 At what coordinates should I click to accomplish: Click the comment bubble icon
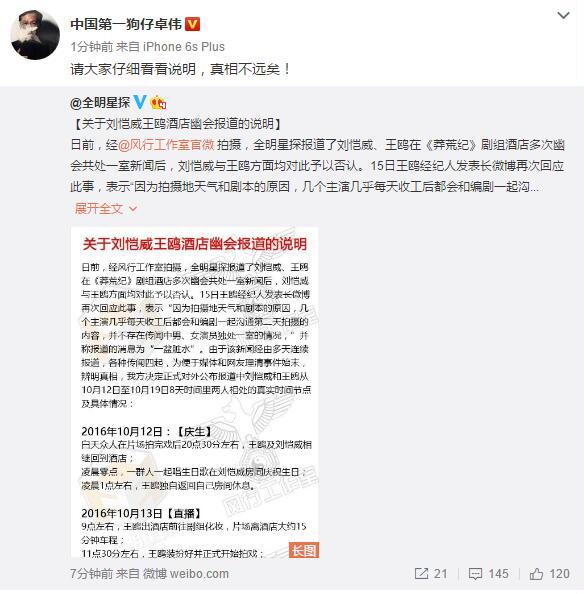(x=475, y=574)
